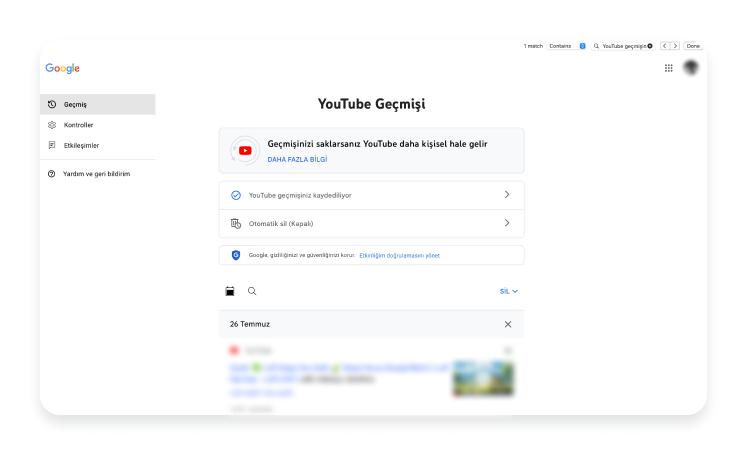Go to previous find match
This screenshot has width=750, height=456.
[664, 46]
